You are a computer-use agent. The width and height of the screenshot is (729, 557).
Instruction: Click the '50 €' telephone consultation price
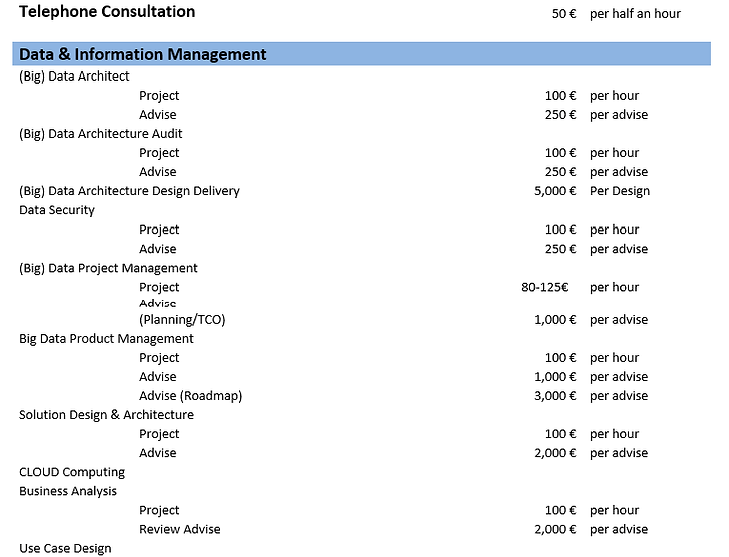pyautogui.click(x=563, y=14)
